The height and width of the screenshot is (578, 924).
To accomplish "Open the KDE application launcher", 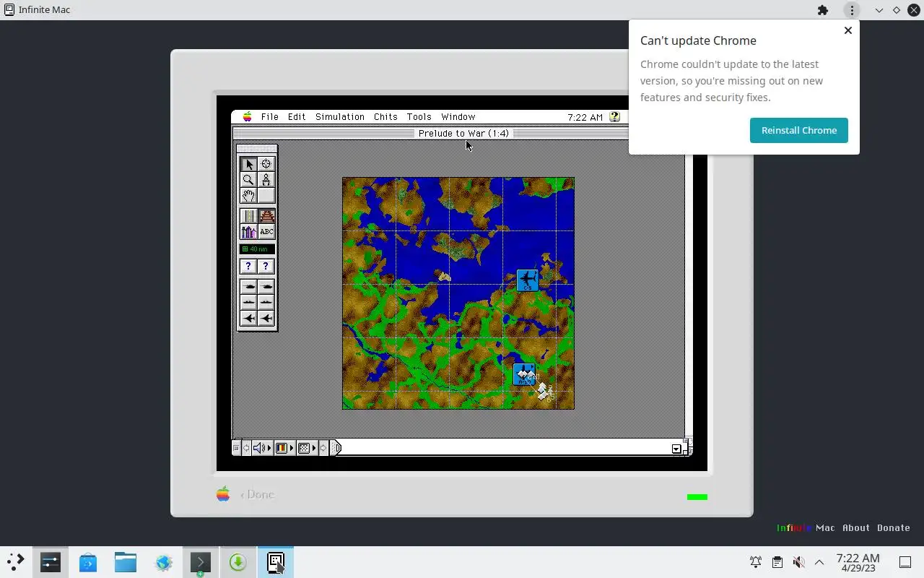I will 15,561.
